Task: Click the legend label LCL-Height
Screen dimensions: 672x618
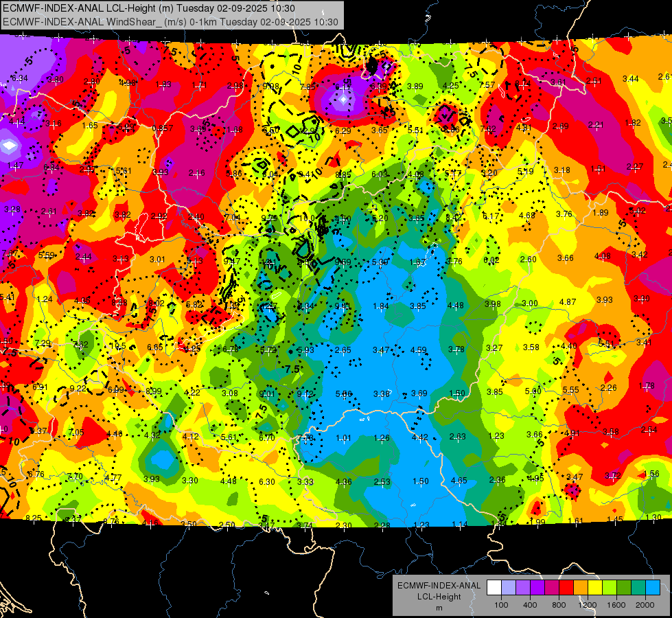Action: 439,597
